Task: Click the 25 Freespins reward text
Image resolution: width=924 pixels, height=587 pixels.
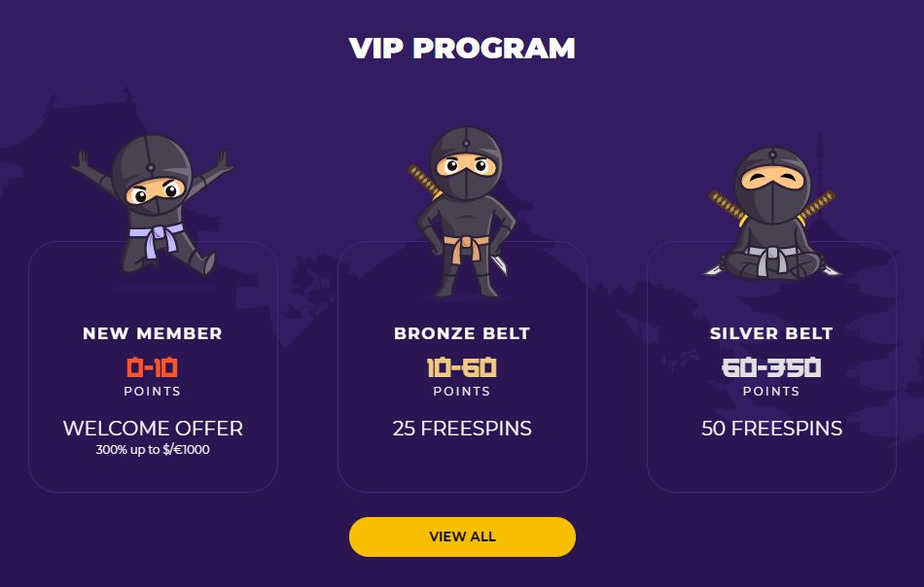Action: click(x=462, y=428)
